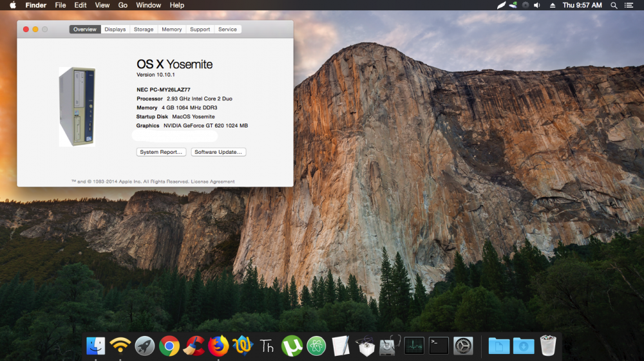Viewport: 644px width, 361px height.
Task: Switch to the Support tab
Action: click(x=200, y=29)
